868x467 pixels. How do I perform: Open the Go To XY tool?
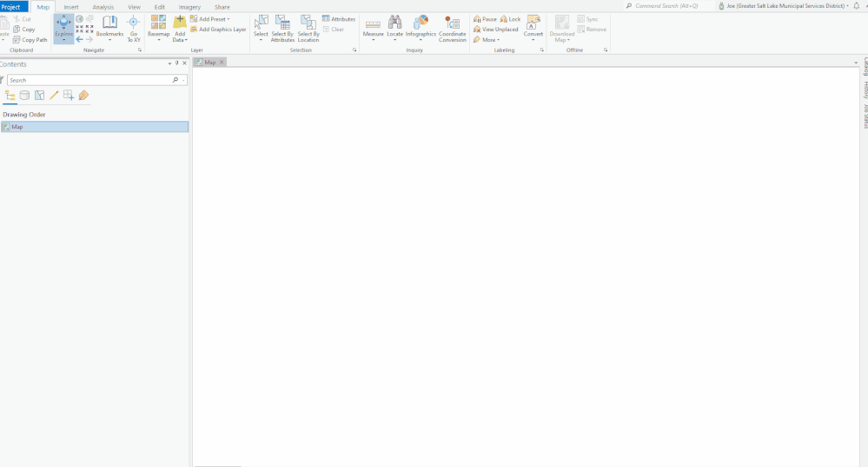pyautogui.click(x=134, y=29)
